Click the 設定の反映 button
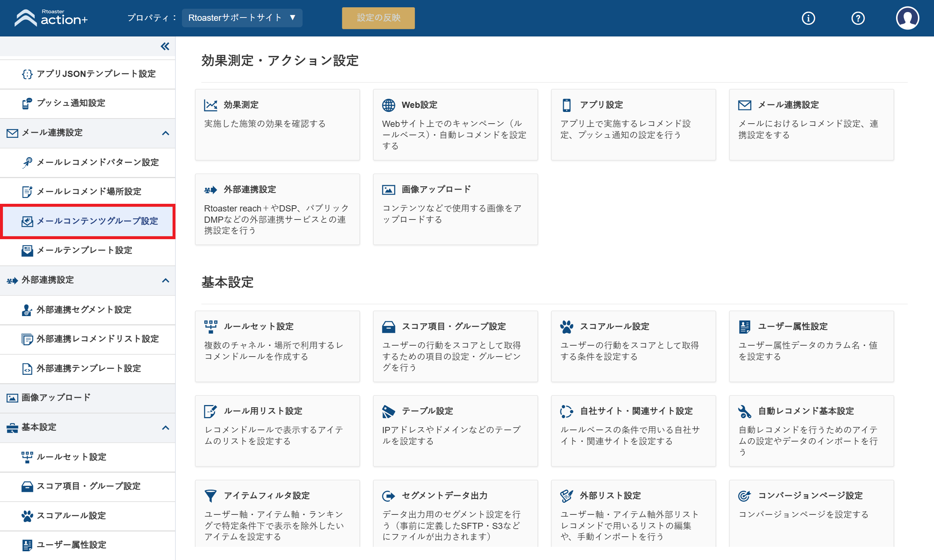Screen dimensions: 934x560 378,18
